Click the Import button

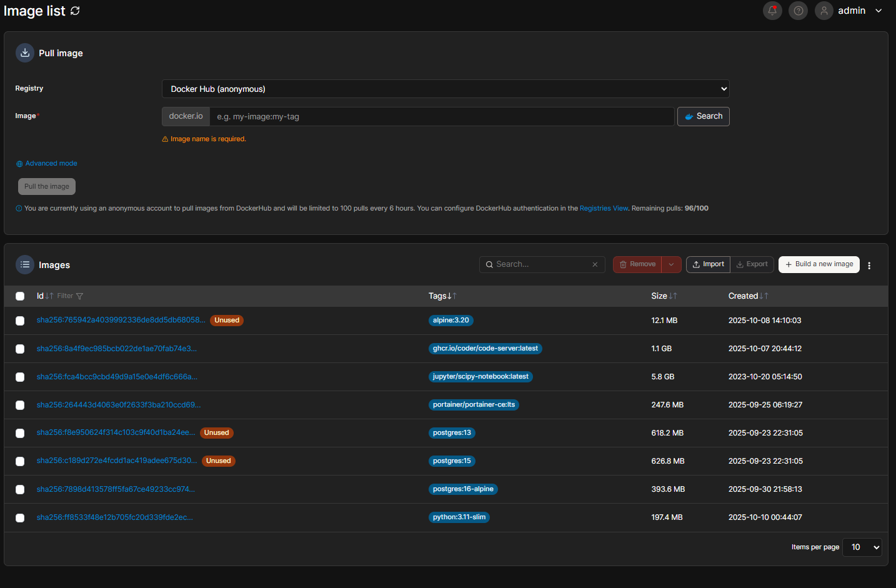[708, 264]
